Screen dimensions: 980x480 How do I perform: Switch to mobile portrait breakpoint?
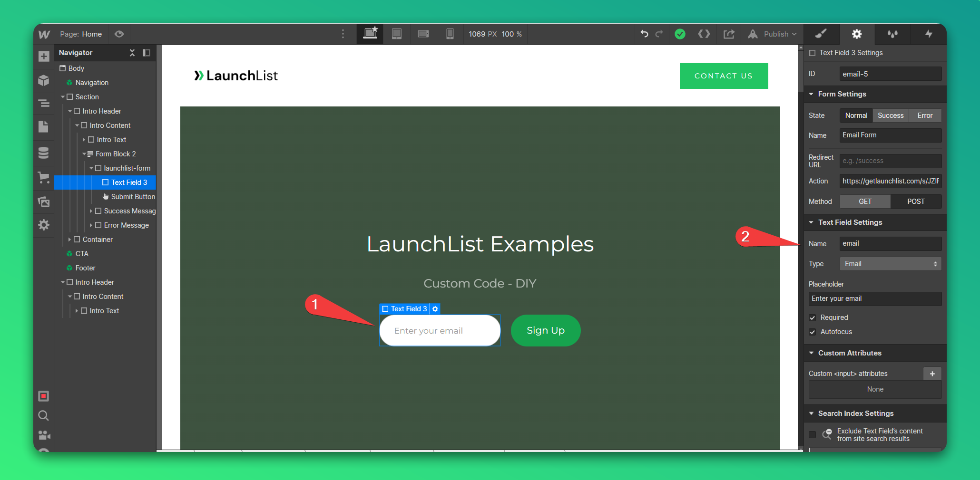[x=450, y=34]
